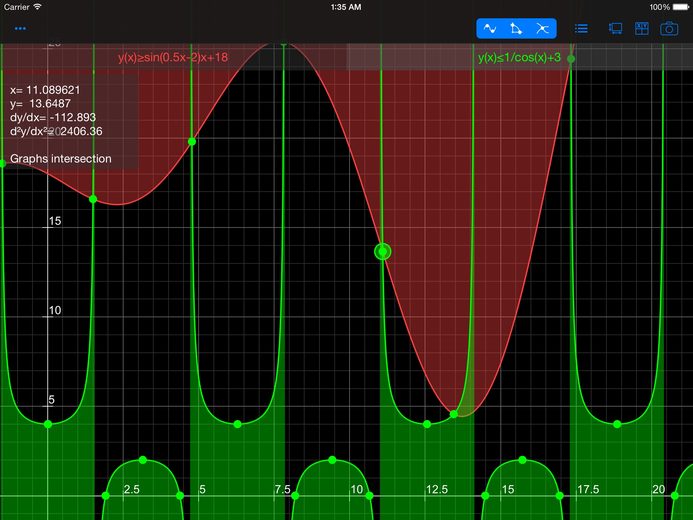Open the functions list icon

point(581,29)
